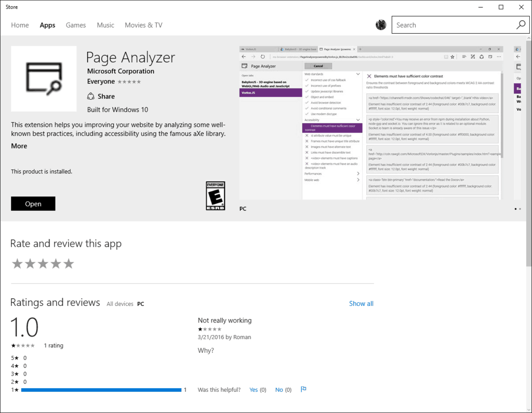Click the Search input field

pyautogui.click(x=454, y=25)
